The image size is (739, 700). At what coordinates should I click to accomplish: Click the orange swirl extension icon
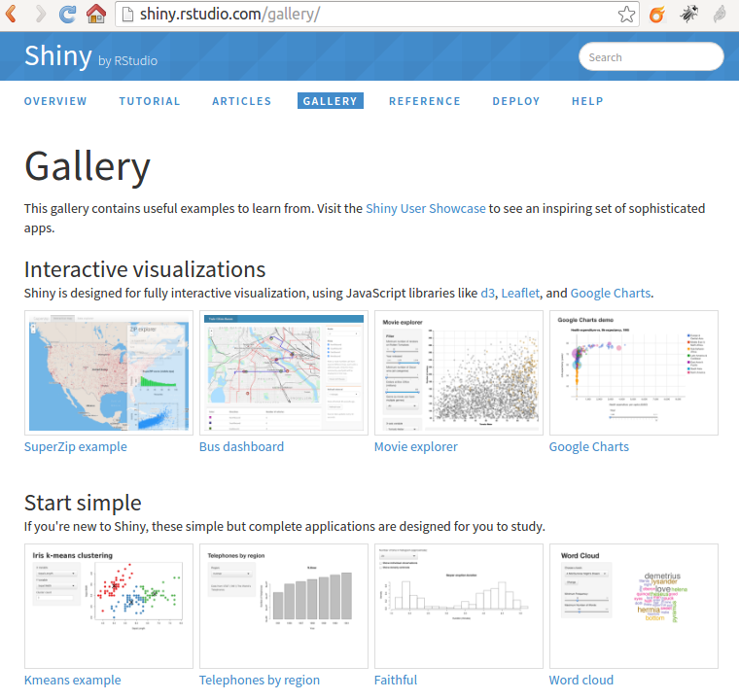click(657, 15)
